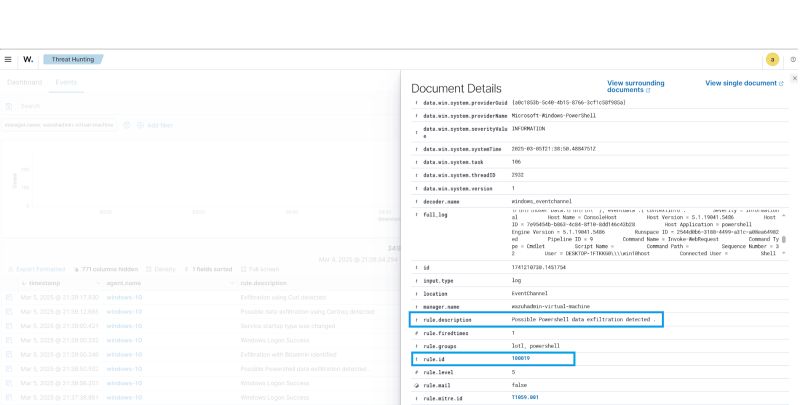The image size is (800, 405).
Task: Click Export Formatted in the events toolbar
Action: (37, 269)
